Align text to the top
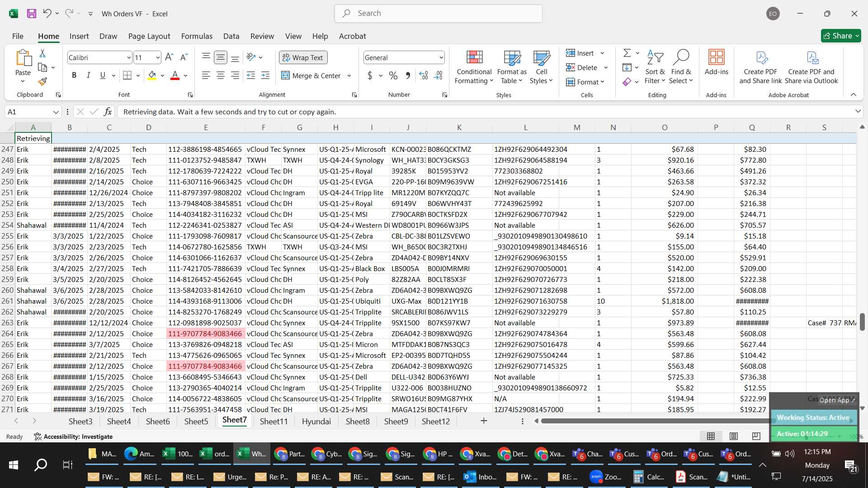This screenshot has height=488, width=868. pos(206,57)
